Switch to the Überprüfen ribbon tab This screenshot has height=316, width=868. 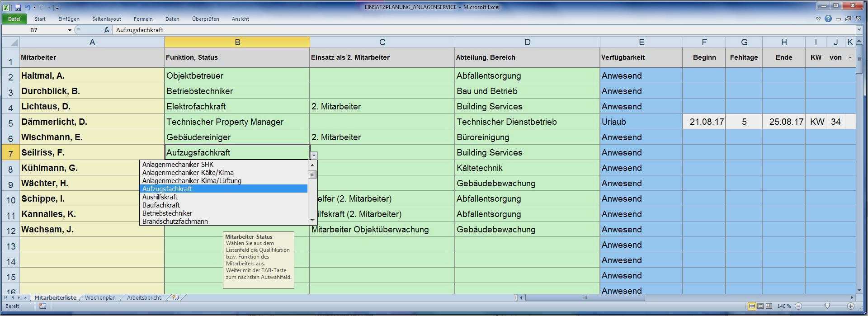(x=206, y=19)
